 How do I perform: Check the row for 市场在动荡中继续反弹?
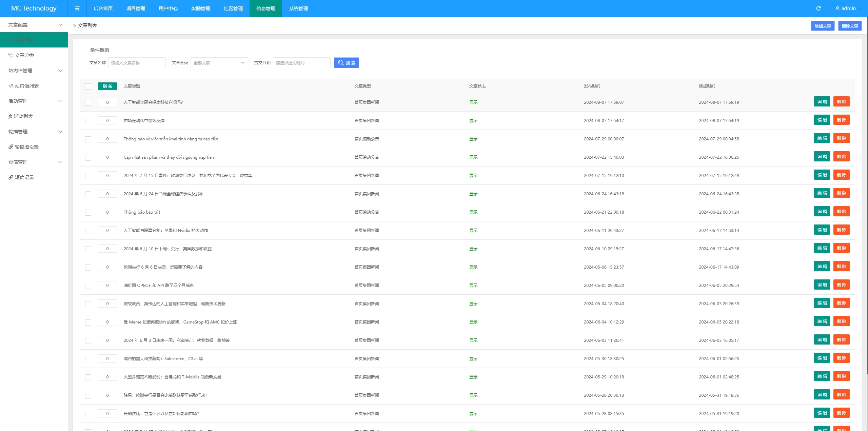(88, 121)
